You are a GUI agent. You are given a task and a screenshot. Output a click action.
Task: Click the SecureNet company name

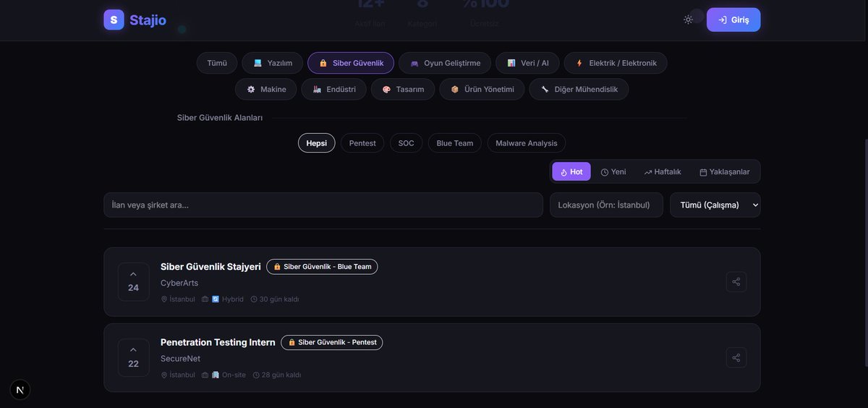pyautogui.click(x=180, y=359)
